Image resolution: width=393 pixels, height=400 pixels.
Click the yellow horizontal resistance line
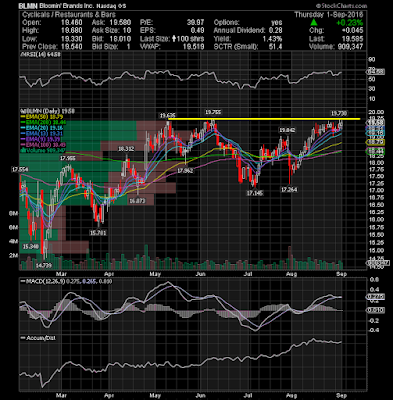264,119
